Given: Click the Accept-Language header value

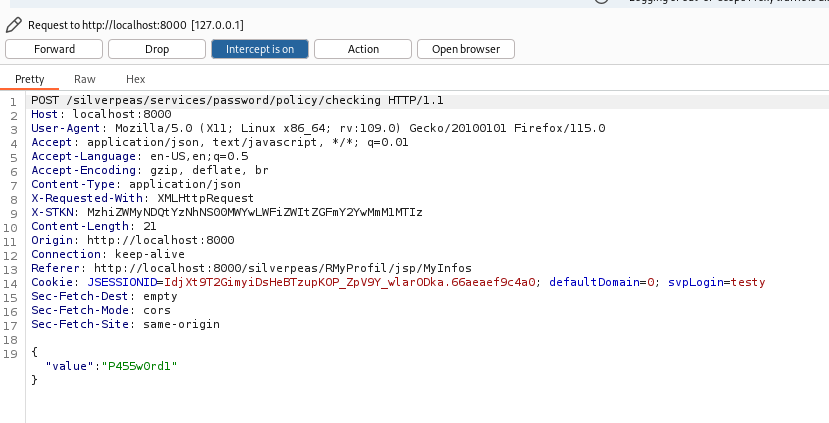Looking at the screenshot, I should coord(199,157).
